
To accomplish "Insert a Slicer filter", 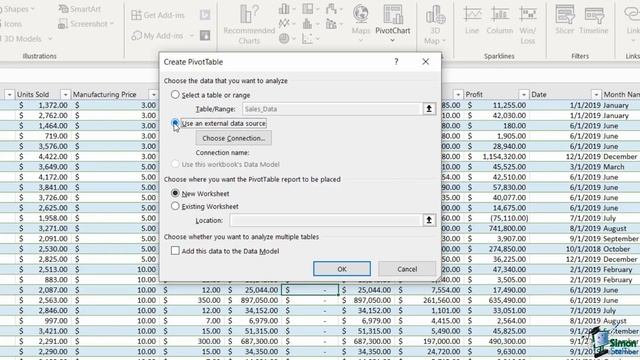I will click(x=564, y=20).
